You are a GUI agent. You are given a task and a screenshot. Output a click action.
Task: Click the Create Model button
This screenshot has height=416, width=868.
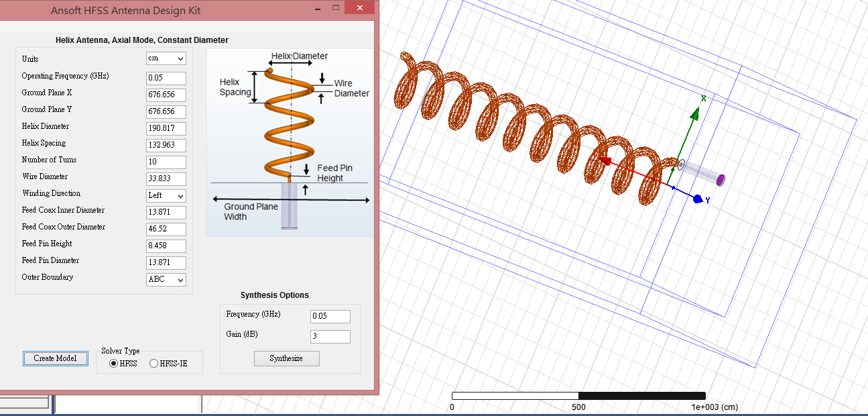pos(55,358)
